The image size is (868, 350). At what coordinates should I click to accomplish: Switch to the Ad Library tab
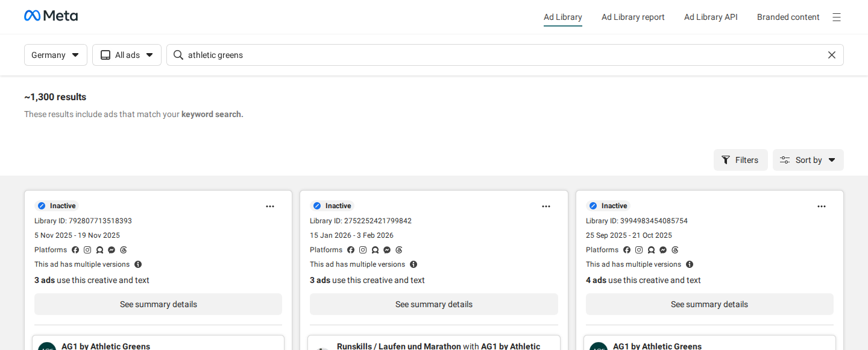pyautogui.click(x=563, y=17)
